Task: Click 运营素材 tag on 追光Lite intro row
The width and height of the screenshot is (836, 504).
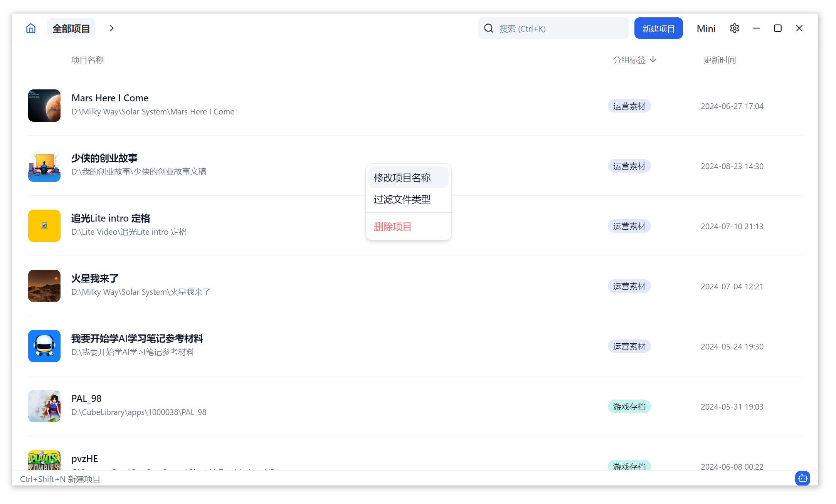Action: (629, 226)
